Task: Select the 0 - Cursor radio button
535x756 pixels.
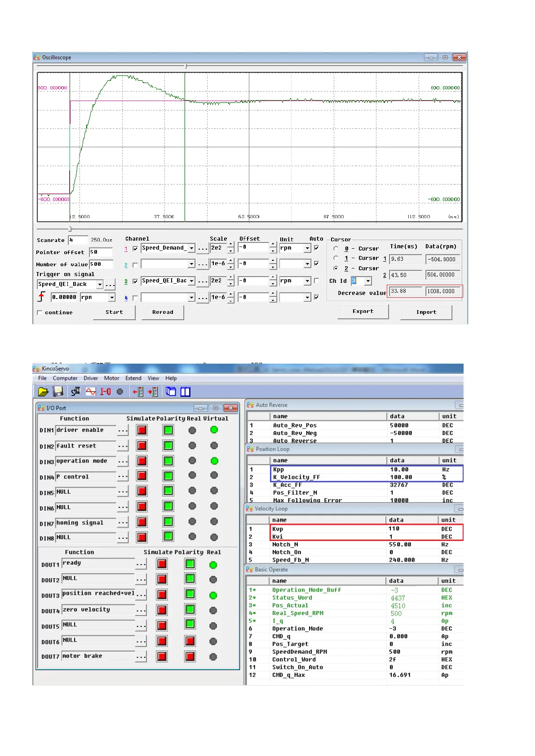Action: [x=336, y=248]
